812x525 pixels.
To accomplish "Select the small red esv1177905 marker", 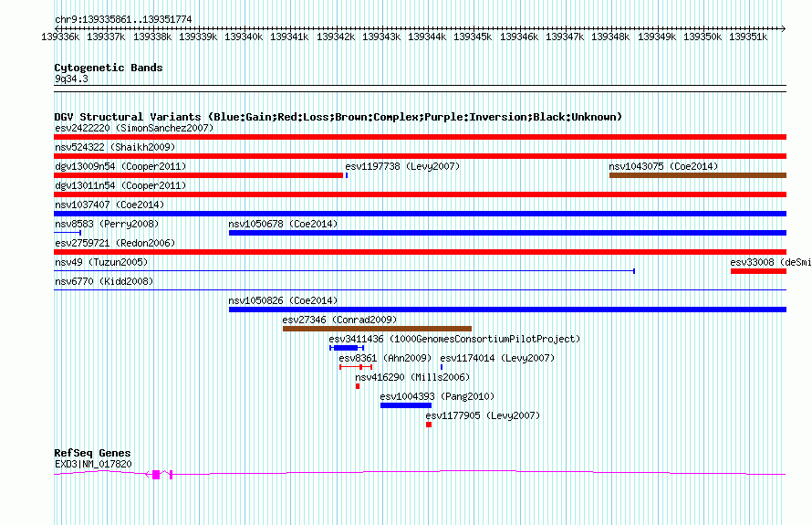I will (x=429, y=425).
